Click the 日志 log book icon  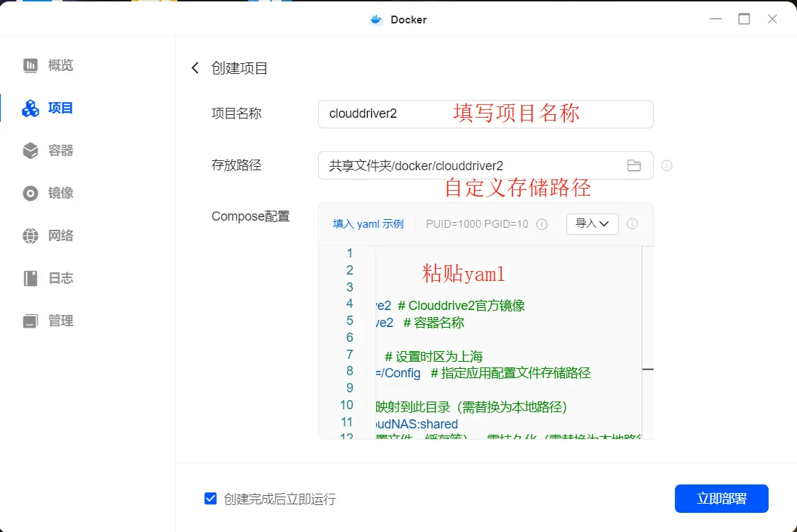[31, 279]
